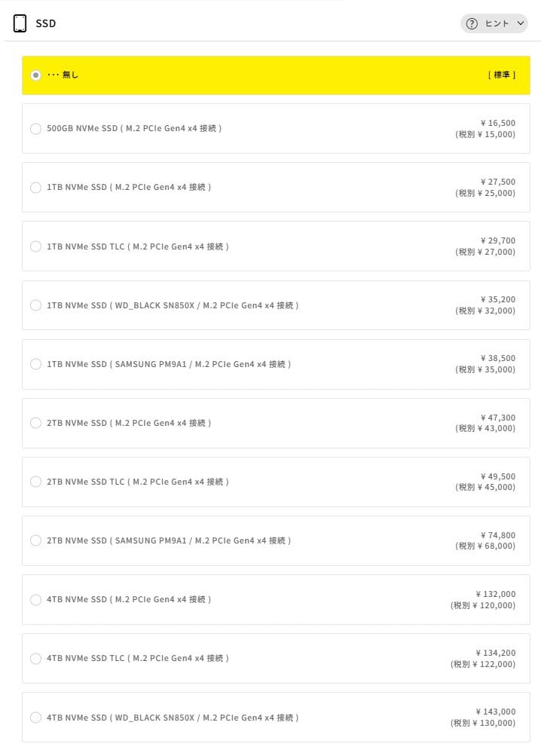Choose the 1TB NVMe SSD ¥27,500 option

[35, 188]
